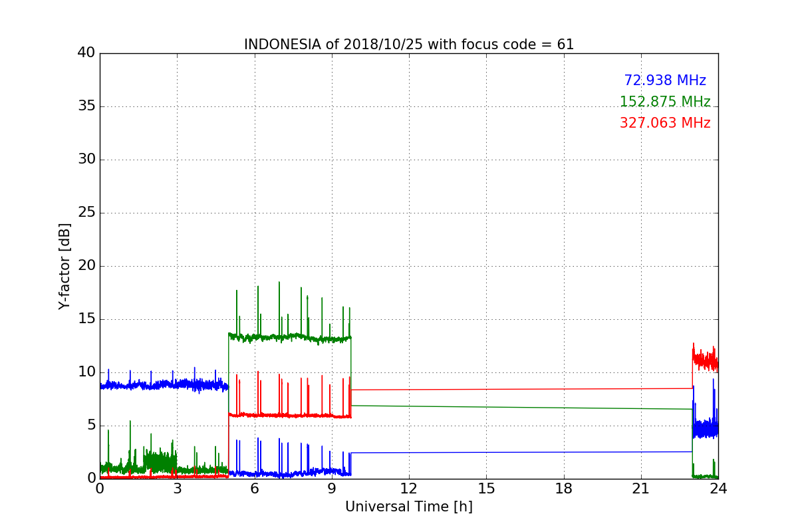Click the x-axis tick label 9

click(x=332, y=489)
